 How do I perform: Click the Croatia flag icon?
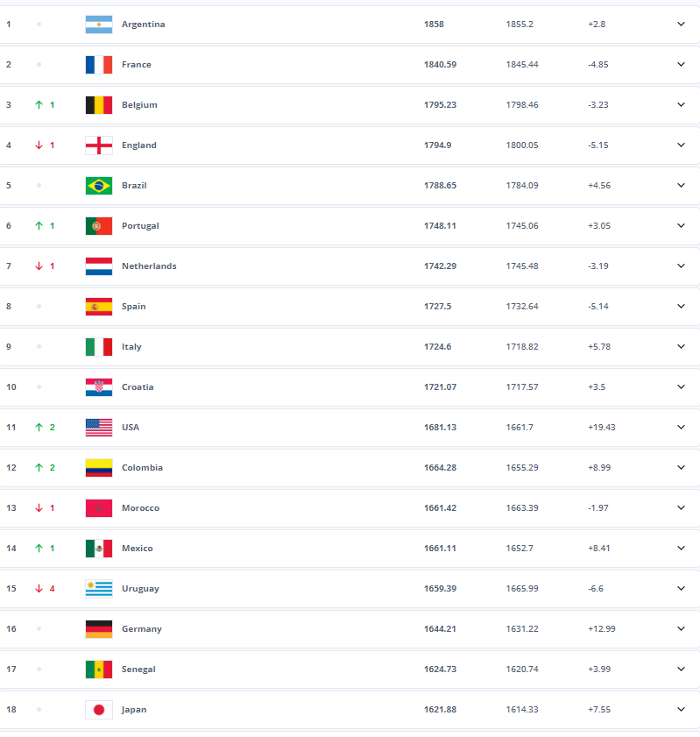[98, 387]
